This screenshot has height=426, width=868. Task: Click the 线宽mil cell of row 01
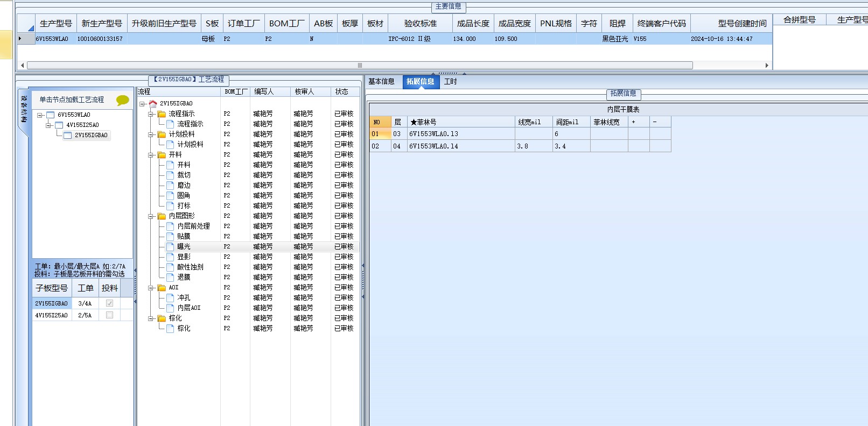click(x=534, y=134)
